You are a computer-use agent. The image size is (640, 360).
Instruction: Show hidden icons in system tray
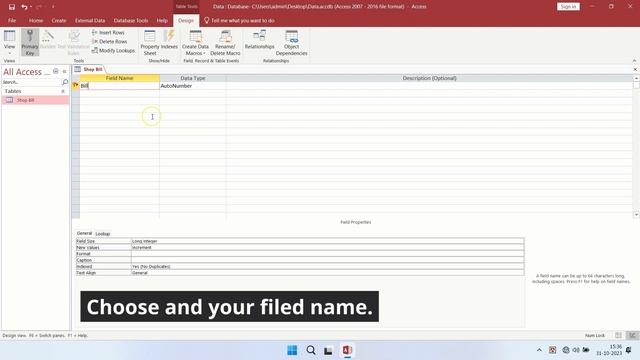pos(539,350)
